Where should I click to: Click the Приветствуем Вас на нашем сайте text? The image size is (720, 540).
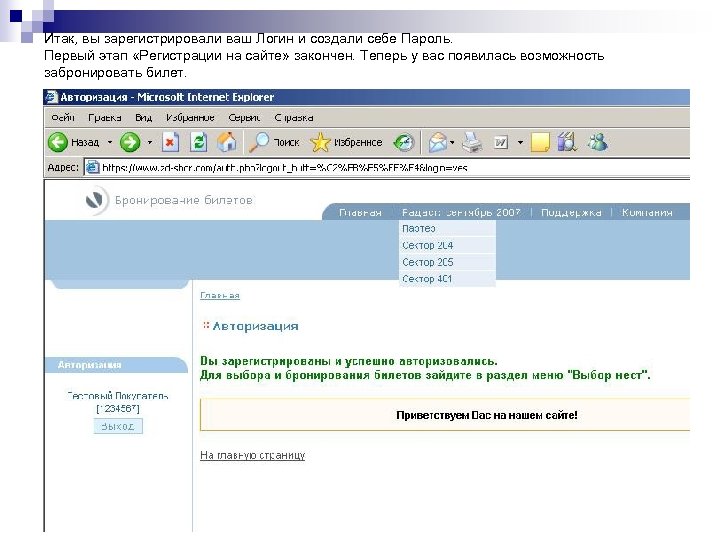pyautogui.click(x=487, y=415)
